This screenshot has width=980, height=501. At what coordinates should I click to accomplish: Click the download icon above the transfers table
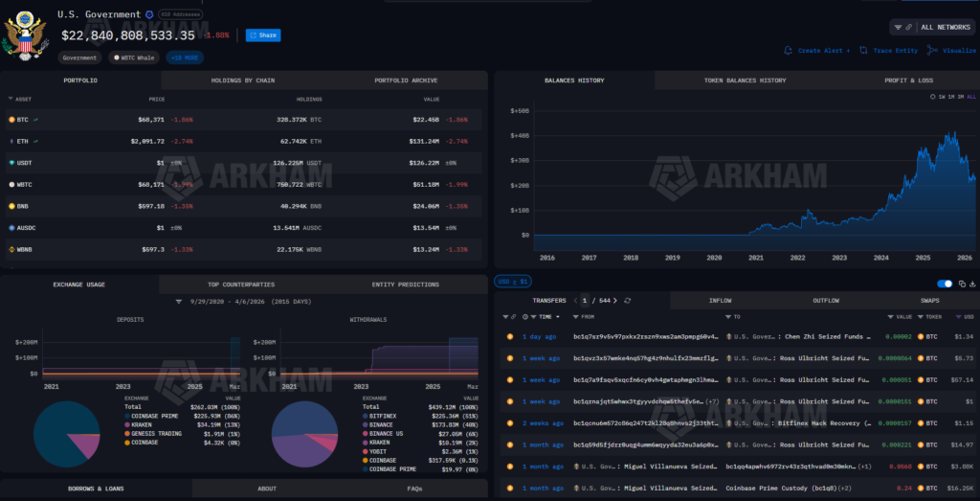pyautogui.click(x=973, y=284)
